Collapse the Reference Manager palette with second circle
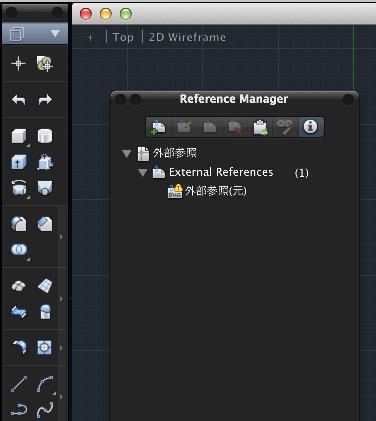Screen dimensions: 376x421 pos(135,99)
